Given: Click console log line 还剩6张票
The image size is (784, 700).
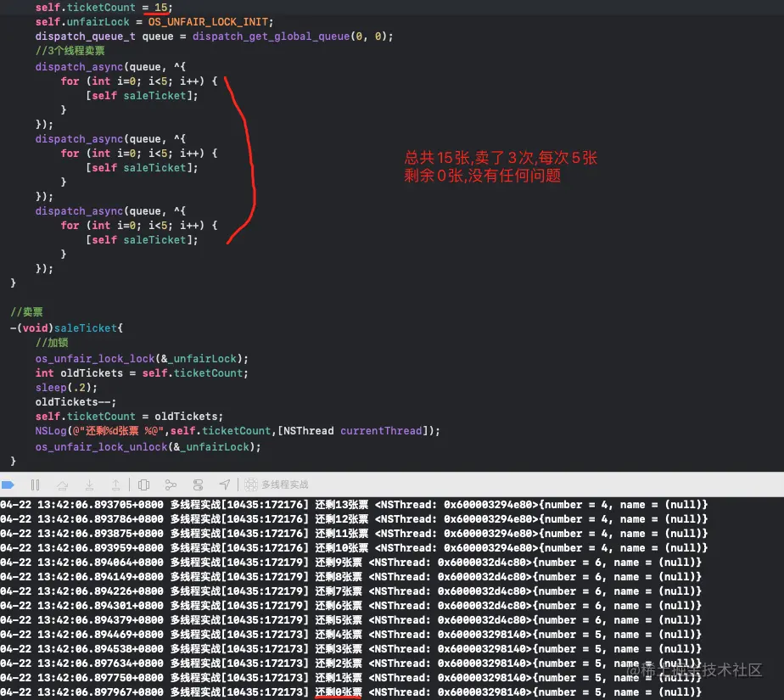Looking at the screenshot, I should click(351, 606).
